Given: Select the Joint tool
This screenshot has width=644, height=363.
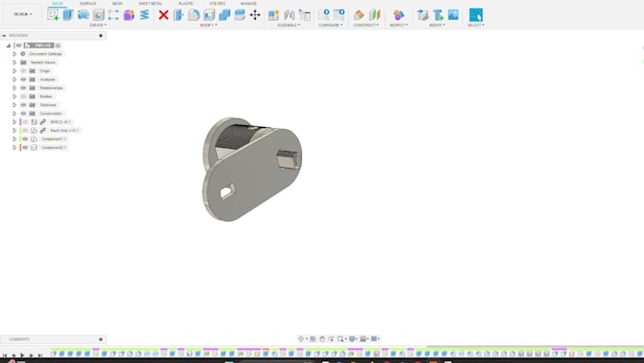Looking at the screenshot, I should coord(289,15).
